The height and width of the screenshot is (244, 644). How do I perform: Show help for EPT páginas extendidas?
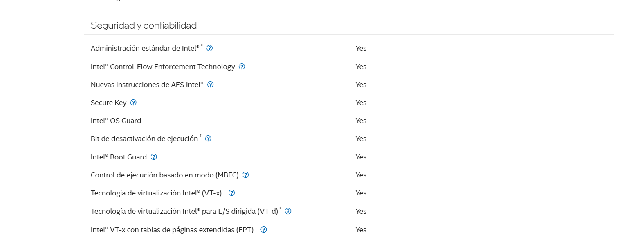click(264, 230)
